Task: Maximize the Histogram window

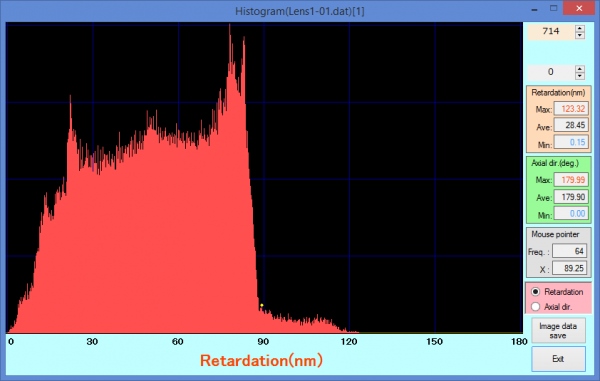Action: [x=554, y=8]
